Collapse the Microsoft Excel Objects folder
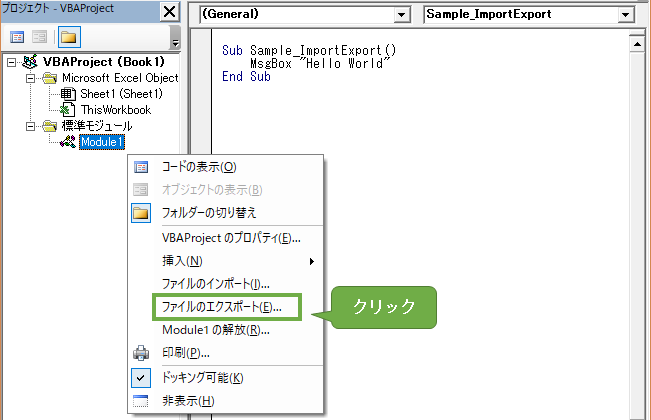 coord(30,78)
